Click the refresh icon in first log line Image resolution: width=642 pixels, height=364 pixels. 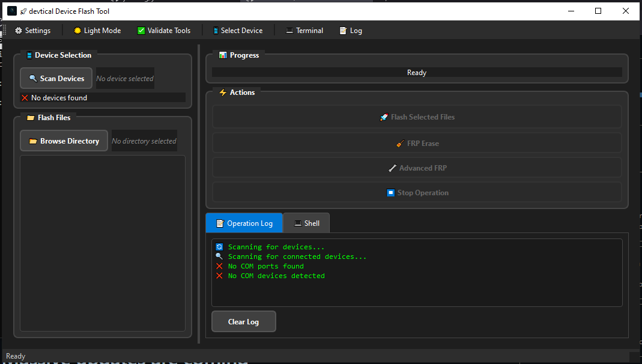pyautogui.click(x=219, y=247)
